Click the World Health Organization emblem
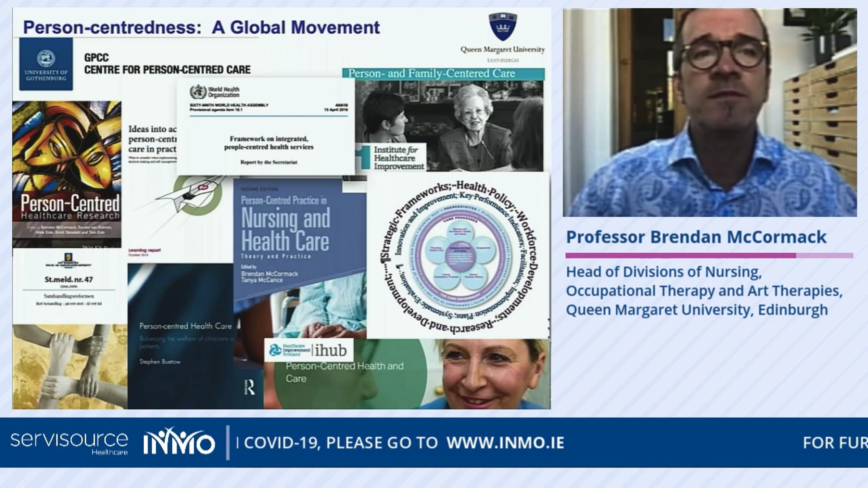This screenshot has width=868, height=488. click(x=198, y=92)
